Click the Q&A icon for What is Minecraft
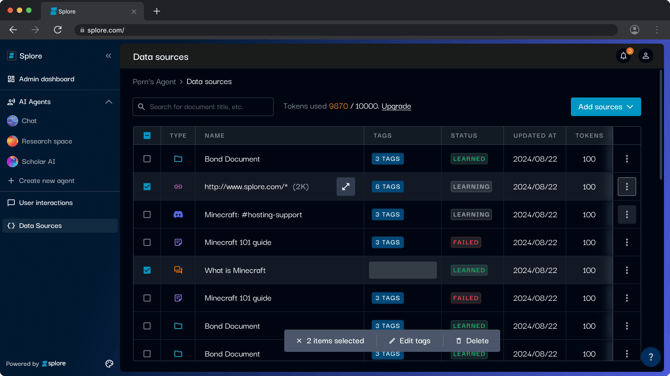Viewport: 670px width, 376px height. pyautogui.click(x=178, y=270)
